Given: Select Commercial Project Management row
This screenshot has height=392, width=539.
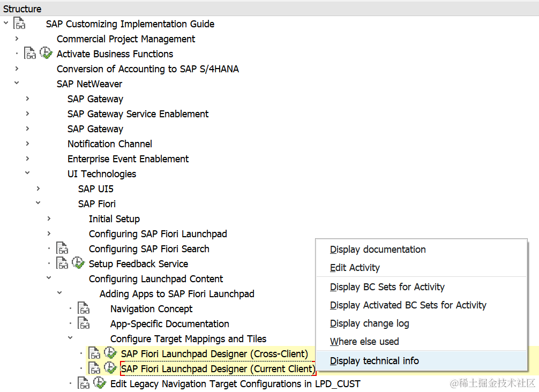Looking at the screenshot, I should coord(126,39).
